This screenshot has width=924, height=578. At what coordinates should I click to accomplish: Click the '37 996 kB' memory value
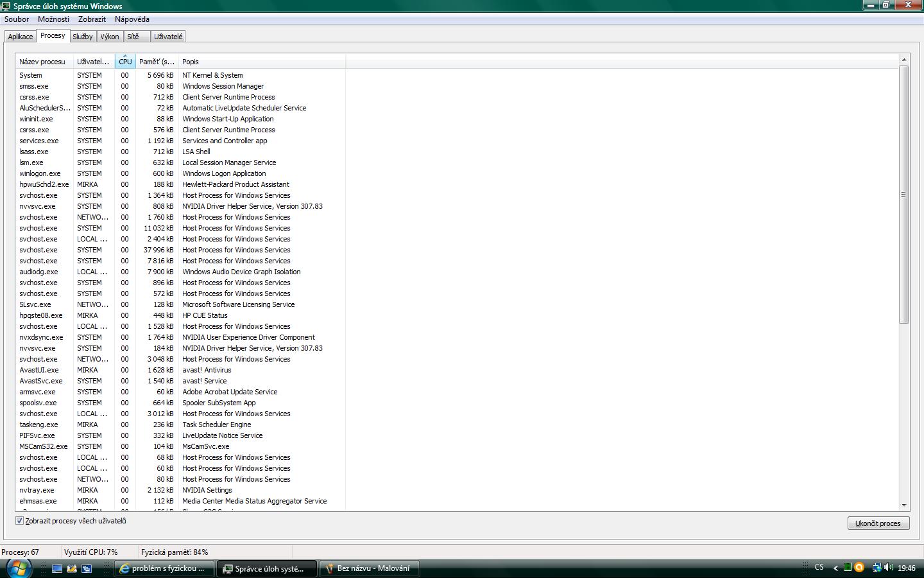coord(158,250)
